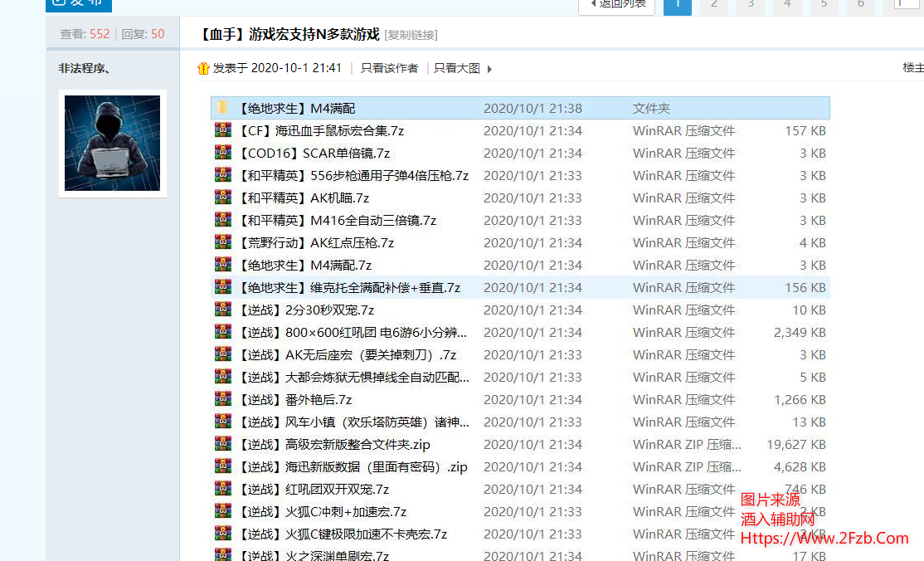Click the 复制链接 link
This screenshot has width=924, height=561.
(411, 35)
